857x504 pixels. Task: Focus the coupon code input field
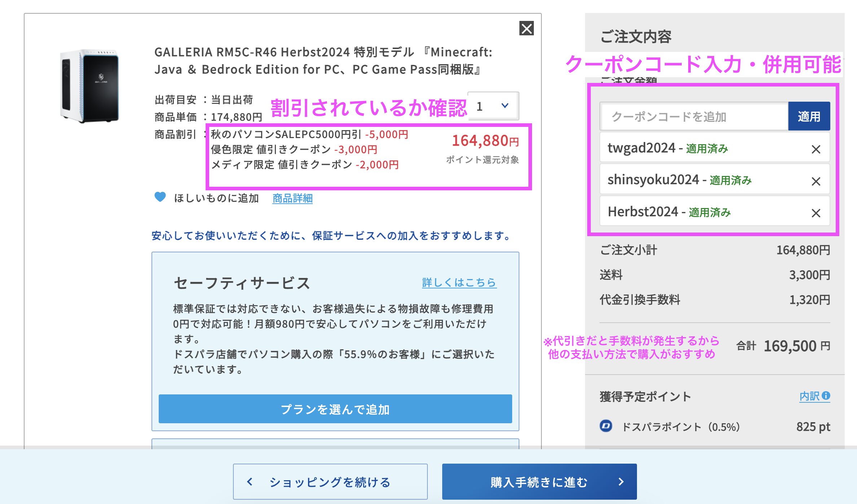click(x=694, y=116)
